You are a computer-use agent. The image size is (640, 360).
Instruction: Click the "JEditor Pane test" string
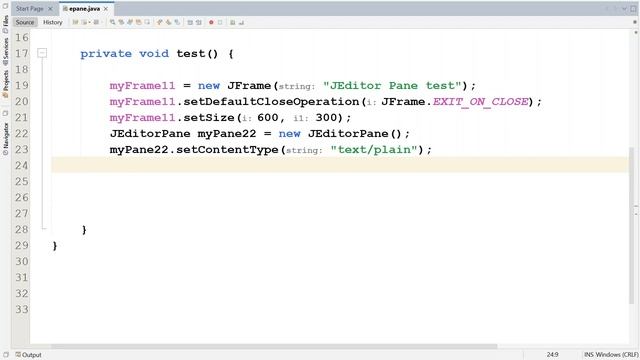point(392,86)
